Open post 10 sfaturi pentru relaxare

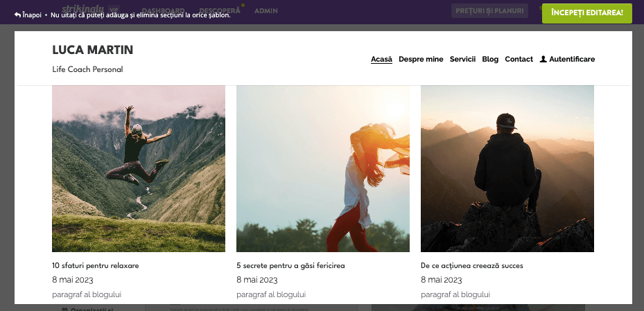(x=96, y=265)
